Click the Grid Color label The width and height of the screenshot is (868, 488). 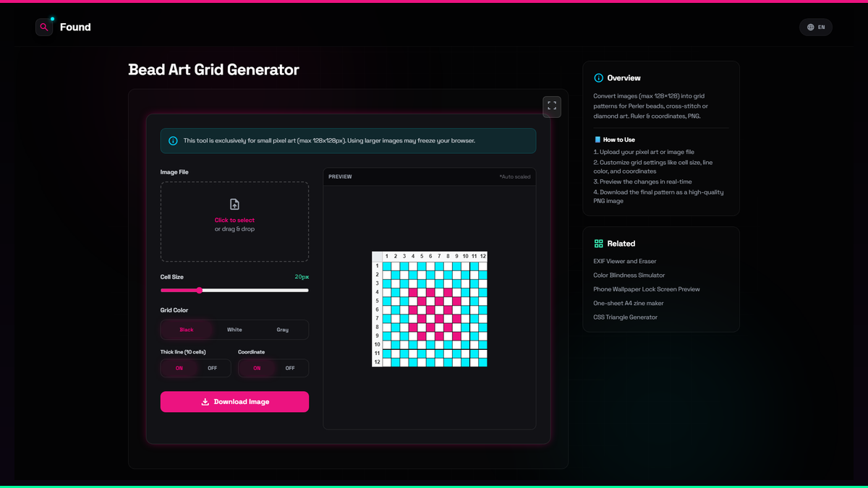click(174, 310)
